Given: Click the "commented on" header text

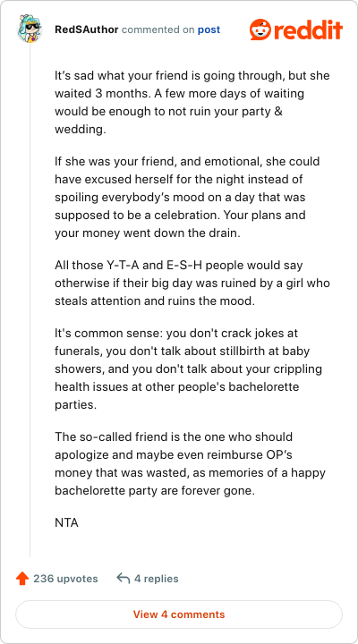Looking at the screenshot, I should point(158,30).
